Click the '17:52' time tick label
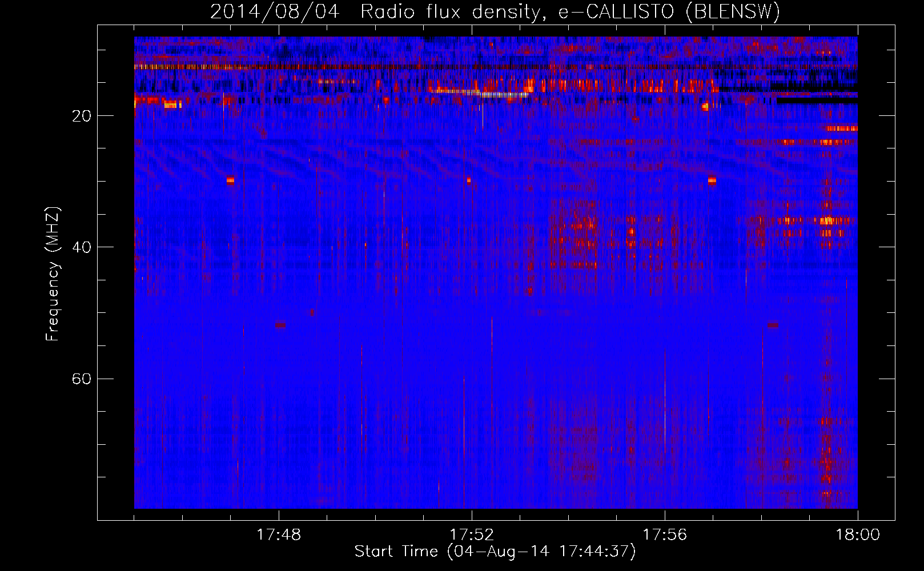 click(x=472, y=535)
